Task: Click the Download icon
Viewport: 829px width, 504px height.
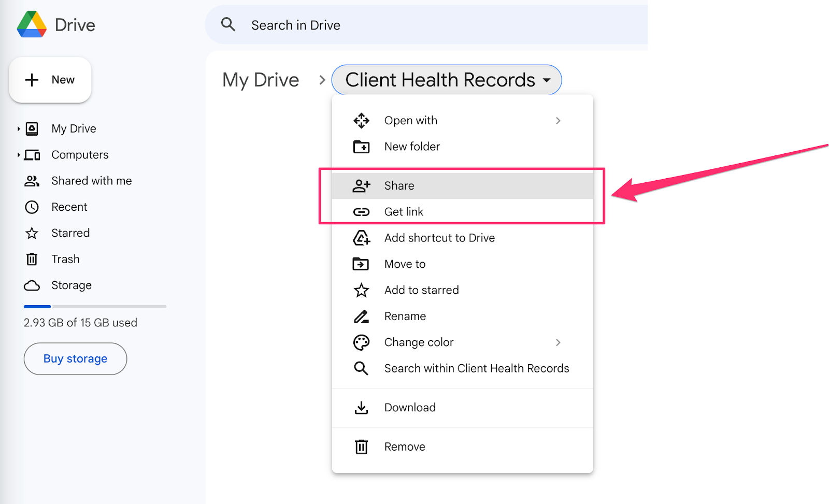Action: tap(362, 408)
